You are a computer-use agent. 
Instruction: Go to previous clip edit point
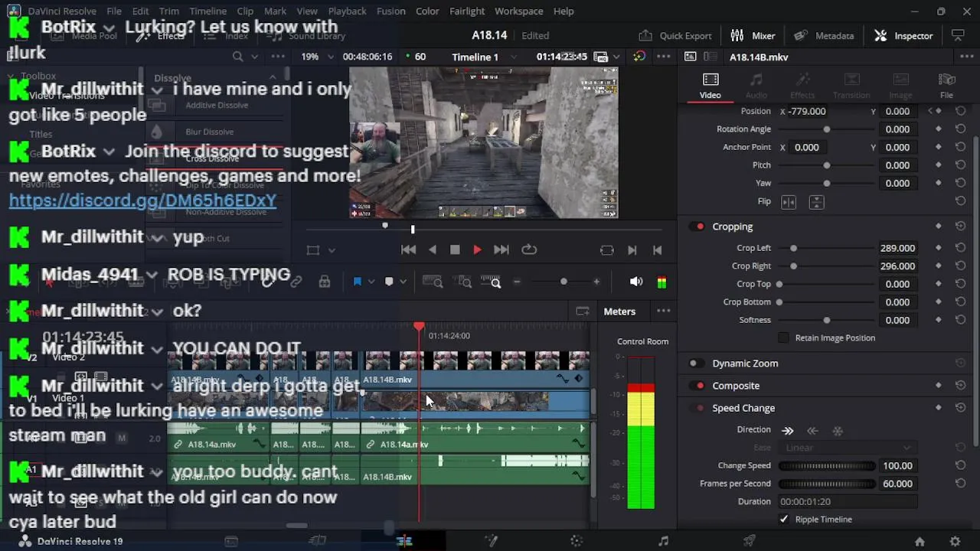[657, 250]
